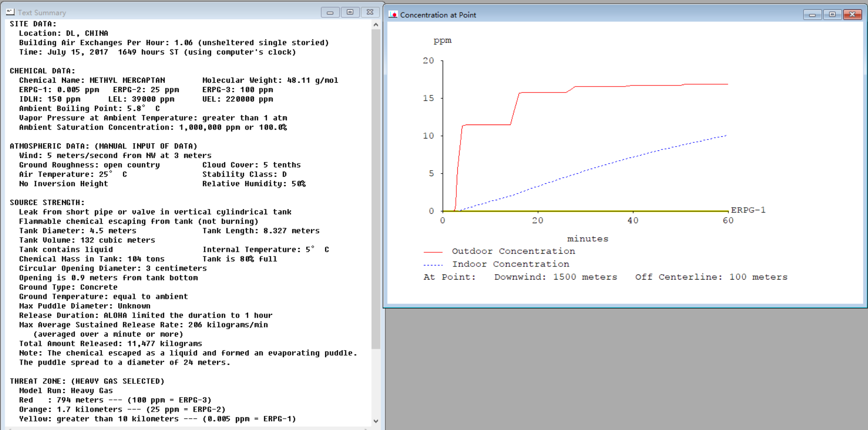Click 'Total Amount Released: 11,477 kilograms' line

(x=110, y=344)
